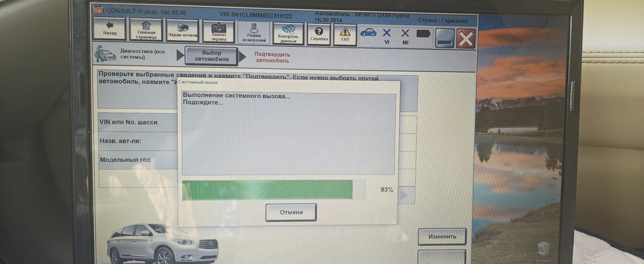Open Режим измерений measurement mode
644x264 pixels.
pos(254,33)
